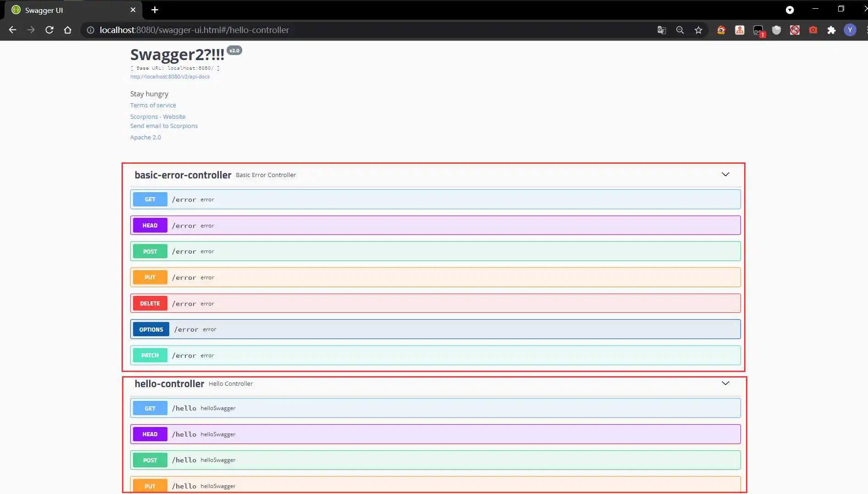Click the profile avatar Y icon
The height and width of the screenshot is (494, 868).
(850, 30)
